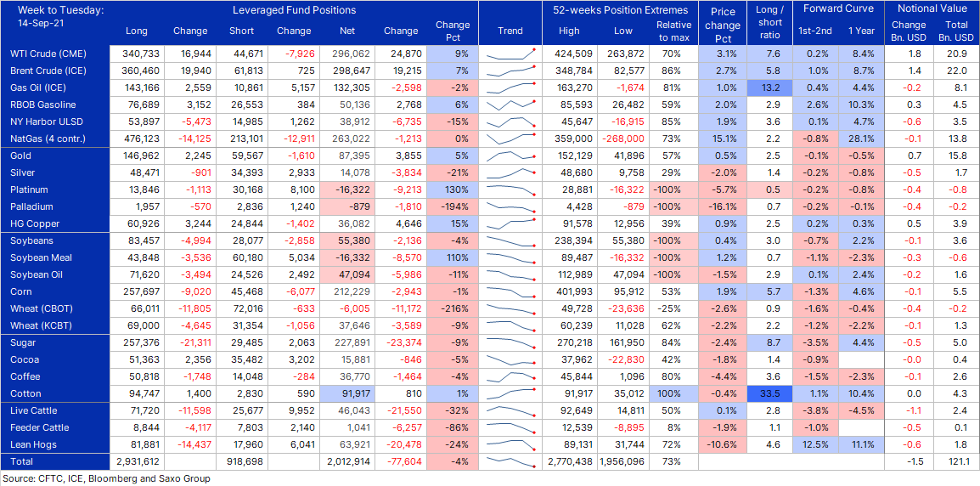Click the Gold trend sparkline
Viewport: 980px width, 486px height.
(x=510, y=156)
